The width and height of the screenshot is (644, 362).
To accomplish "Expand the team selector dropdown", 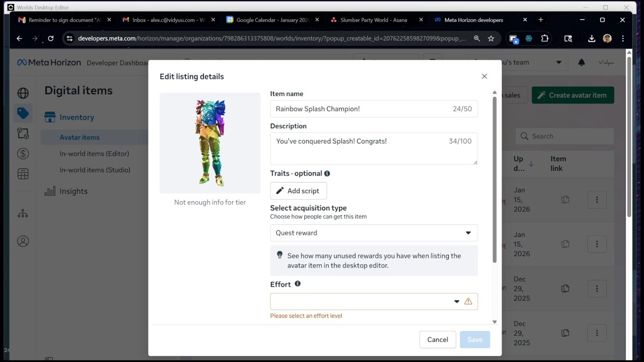I will click(x=558, y=62).
